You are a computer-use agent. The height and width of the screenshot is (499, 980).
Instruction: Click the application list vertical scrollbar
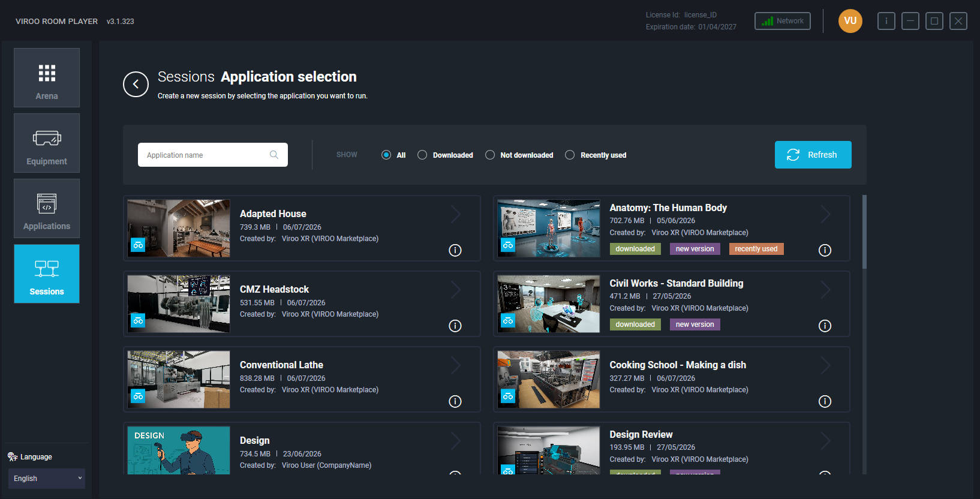[864, 232]
